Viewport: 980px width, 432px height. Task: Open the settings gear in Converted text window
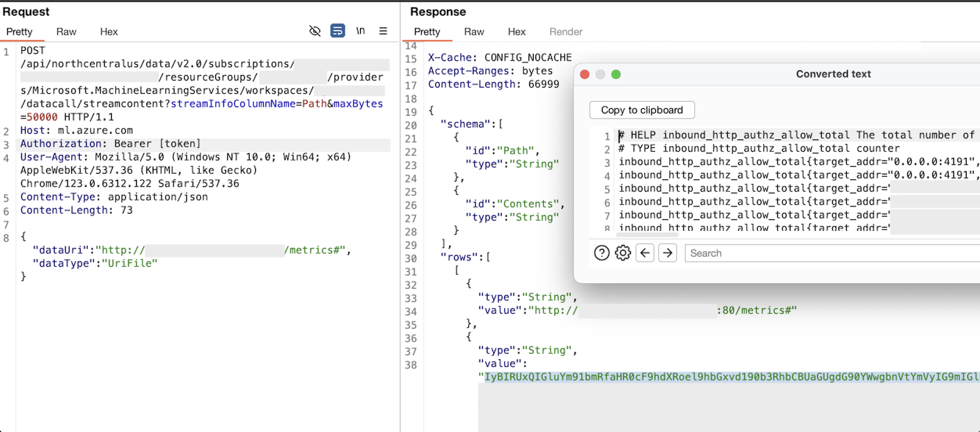point(622,253)
